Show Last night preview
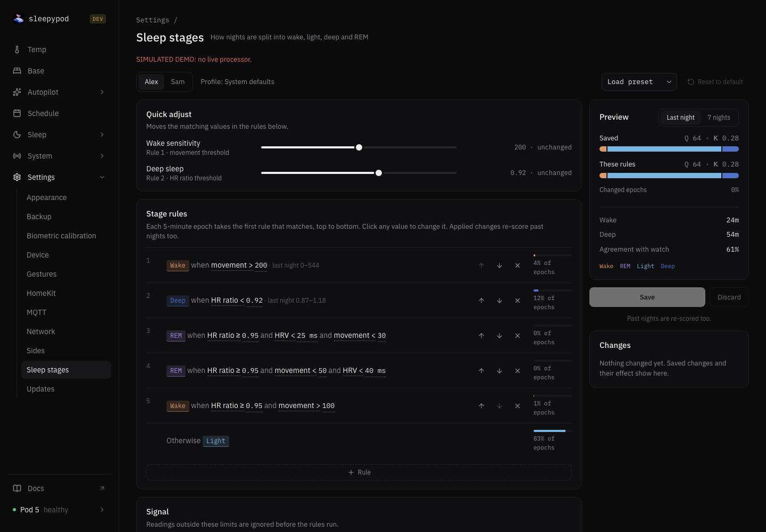The width and height of the screenshot is (766, 532). (x=680, y=118)
